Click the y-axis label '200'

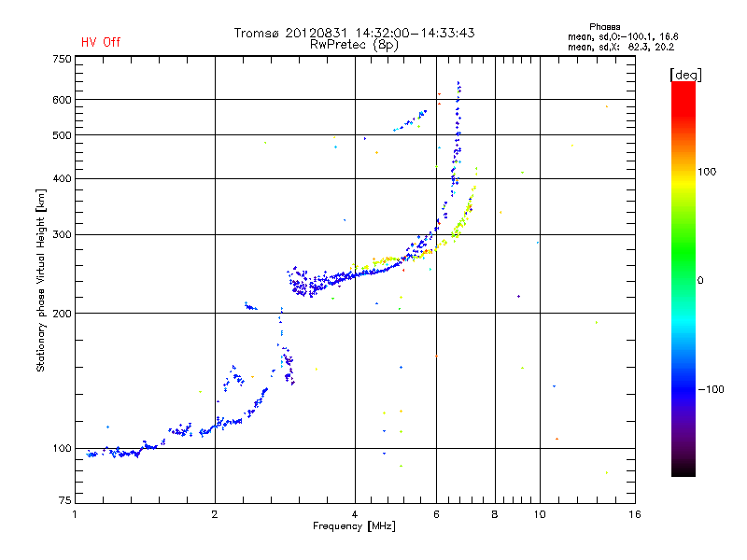(62, 314)
